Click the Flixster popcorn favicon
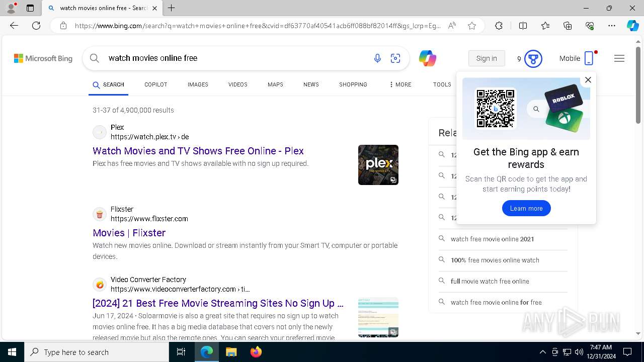 100,214
